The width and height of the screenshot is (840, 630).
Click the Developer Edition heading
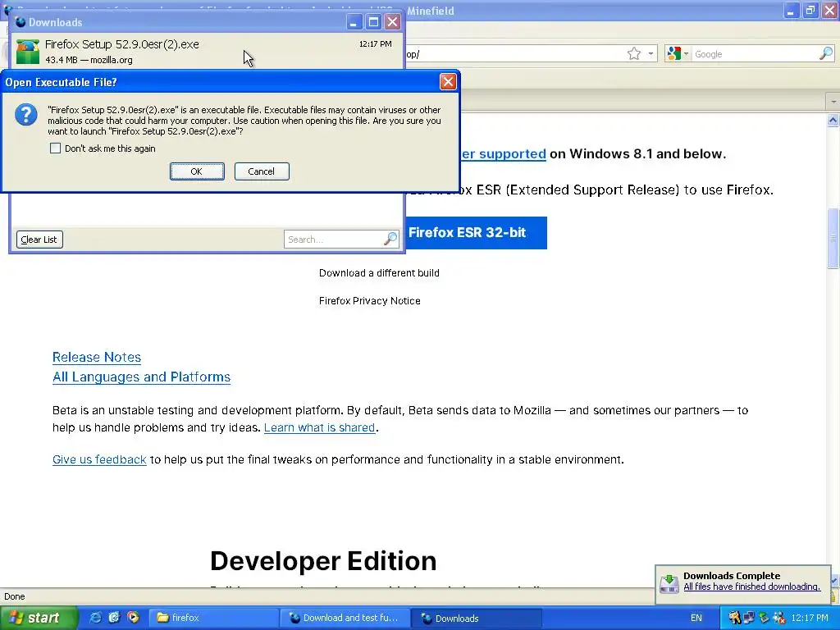(323, 561)
